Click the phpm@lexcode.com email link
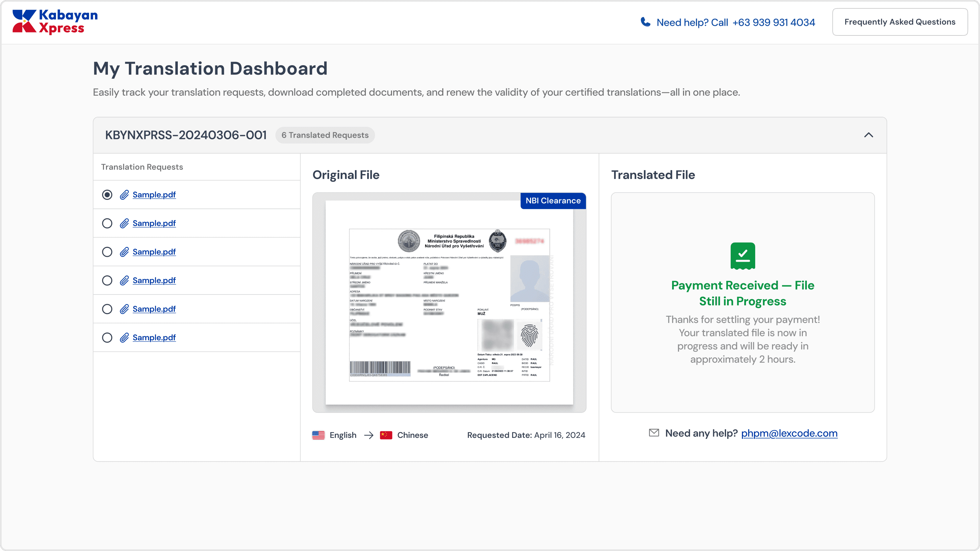The image size is (980, 551). click(789, 433)
